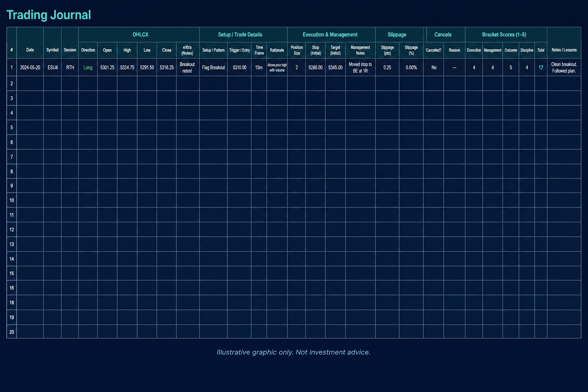Image resolution: width=588 pixels, height=392 pixels.
Task: Select the ESU4 symbol cell
Action: (52, 67)
